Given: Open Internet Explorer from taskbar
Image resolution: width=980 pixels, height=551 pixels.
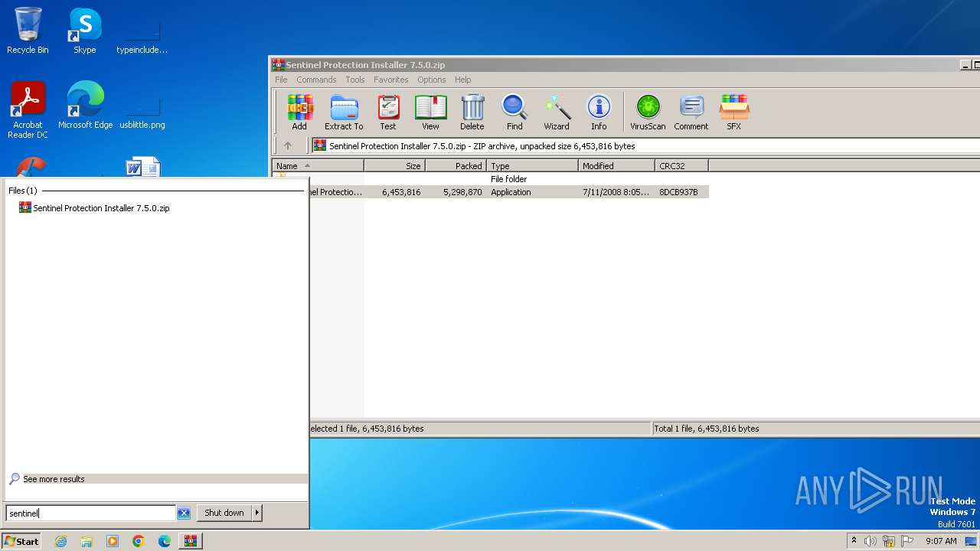Looking at the screenshot, I should pos(60,541).
